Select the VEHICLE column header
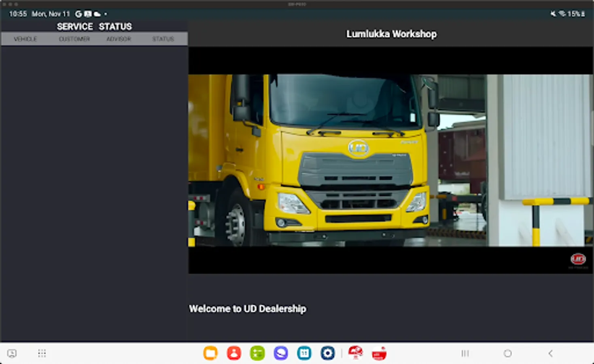The width and height of the screenshot is (594, 364). point(25,39)
